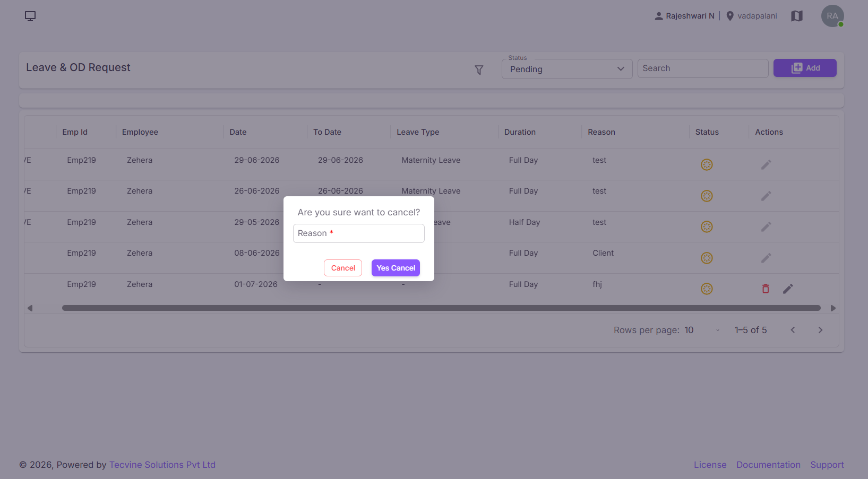
Task: Sort by Leave Type column header
Action: pyautogui.click(x=418, y=132)
